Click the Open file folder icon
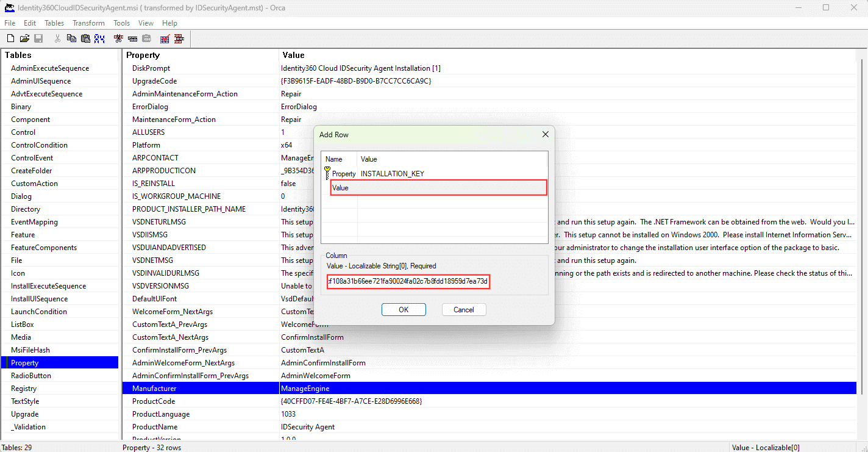868x452 pixels. point(24,38)
